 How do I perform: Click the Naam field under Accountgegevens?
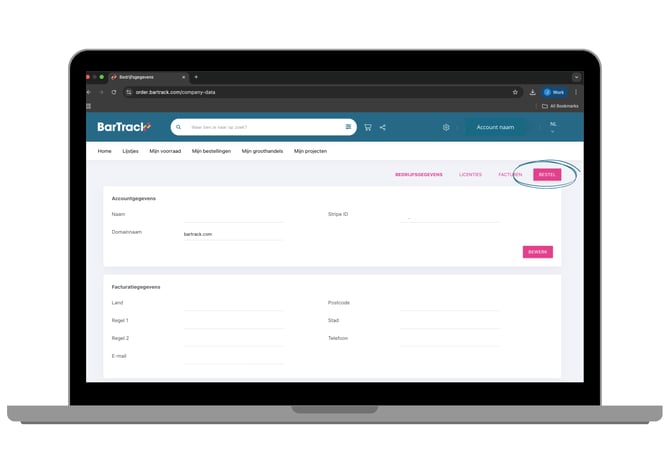[x=233, y=216]
